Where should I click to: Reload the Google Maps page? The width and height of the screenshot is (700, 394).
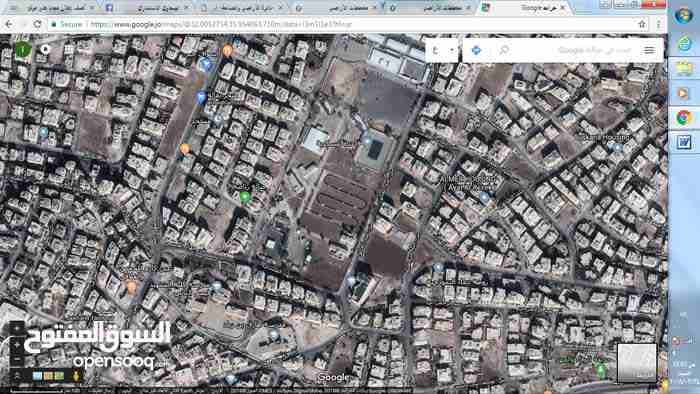pyautogui.click(x=37, y=25)
